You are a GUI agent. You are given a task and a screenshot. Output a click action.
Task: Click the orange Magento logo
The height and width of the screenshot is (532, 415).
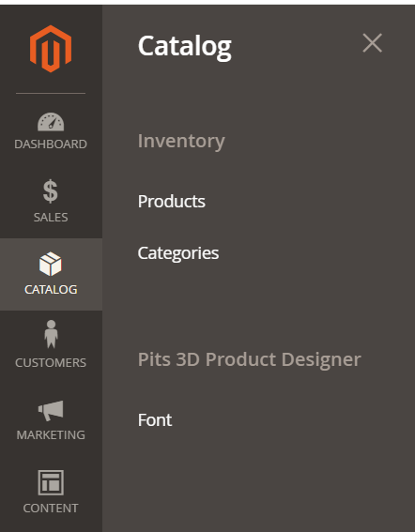51,49
